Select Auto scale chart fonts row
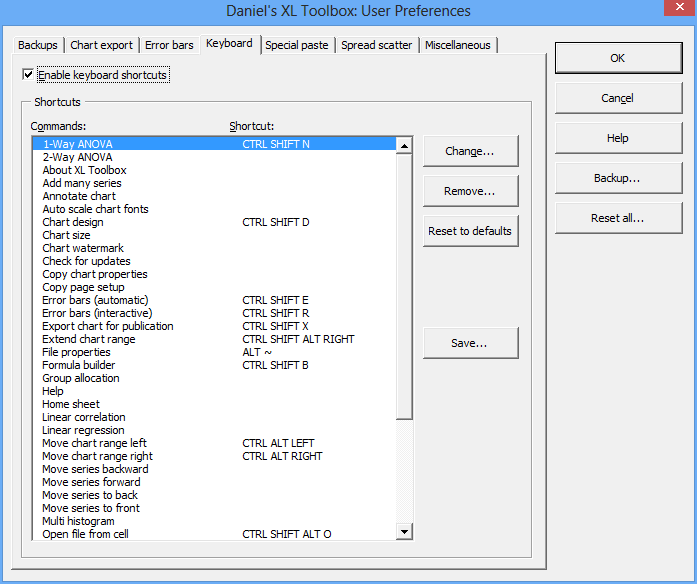 (x=214, y=209)
